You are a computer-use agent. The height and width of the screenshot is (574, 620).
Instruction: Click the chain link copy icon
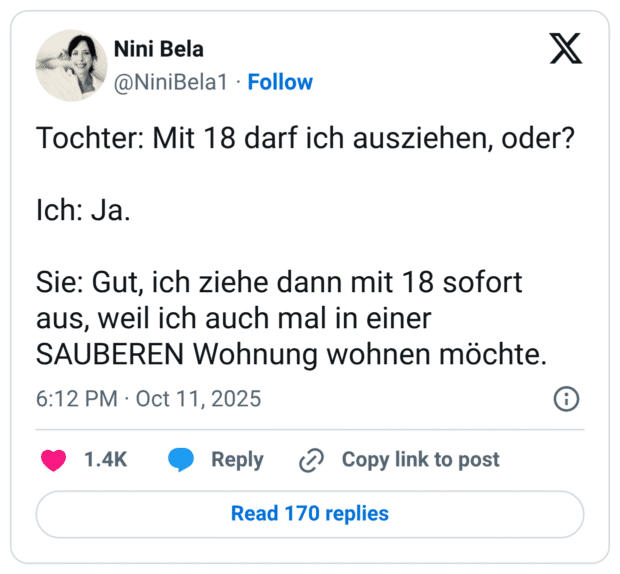(312, 460)
